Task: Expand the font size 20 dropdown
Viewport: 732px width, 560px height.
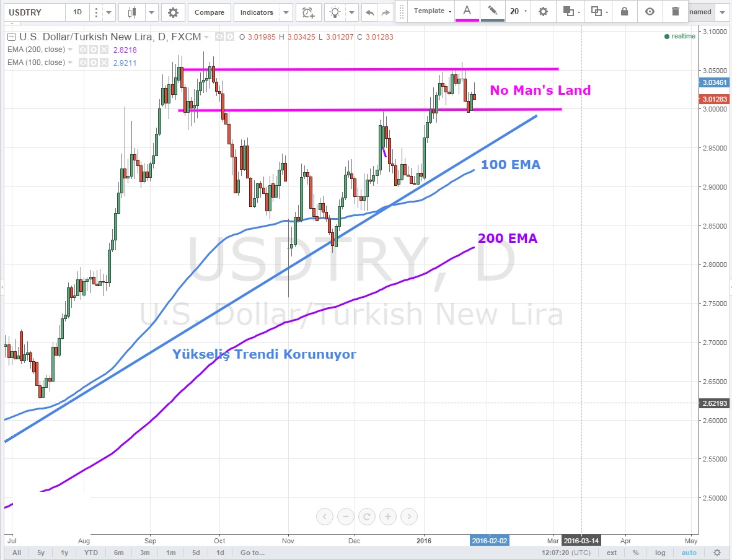Action: coord(518,11)
